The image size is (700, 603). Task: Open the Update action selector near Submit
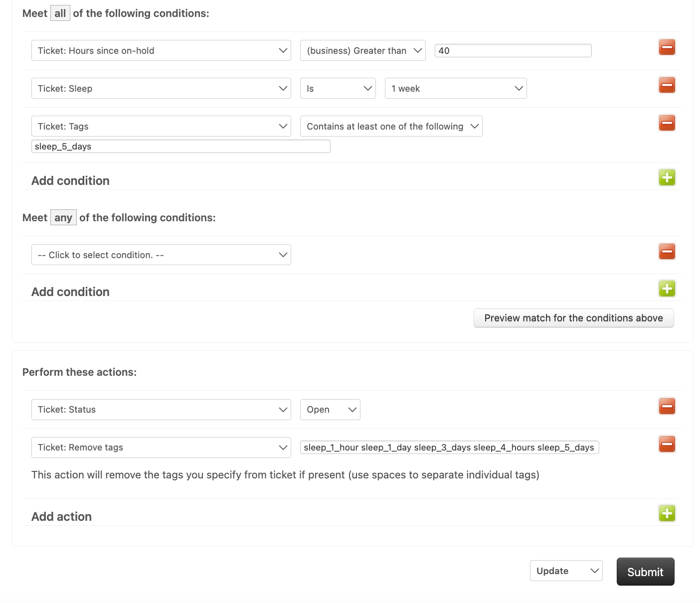[566, 571]
